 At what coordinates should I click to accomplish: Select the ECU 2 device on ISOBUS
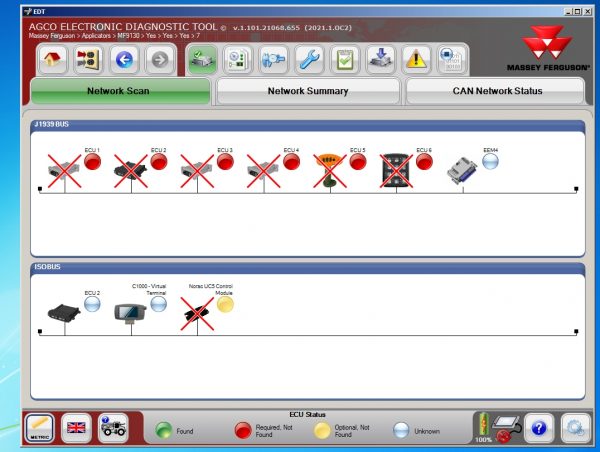click(64, 313)
